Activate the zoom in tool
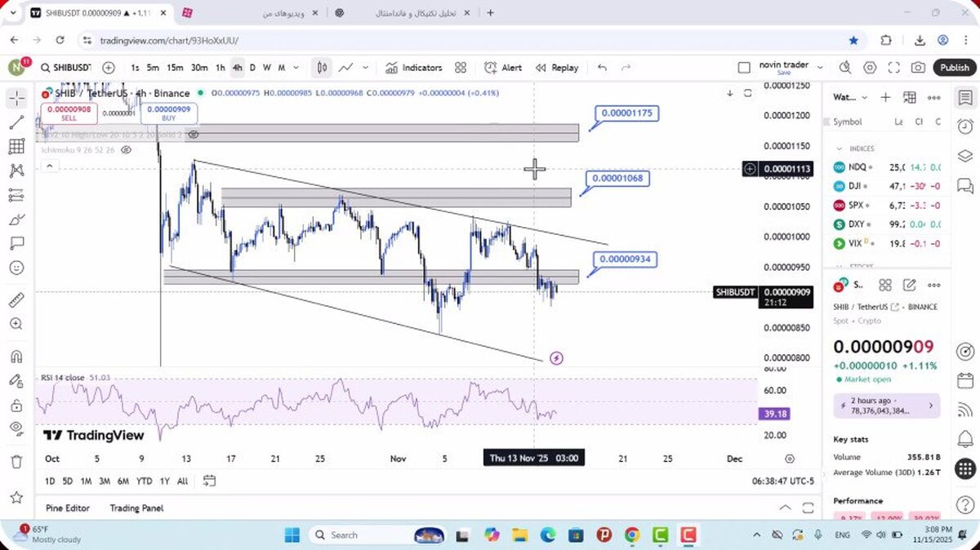 (16, 324)
